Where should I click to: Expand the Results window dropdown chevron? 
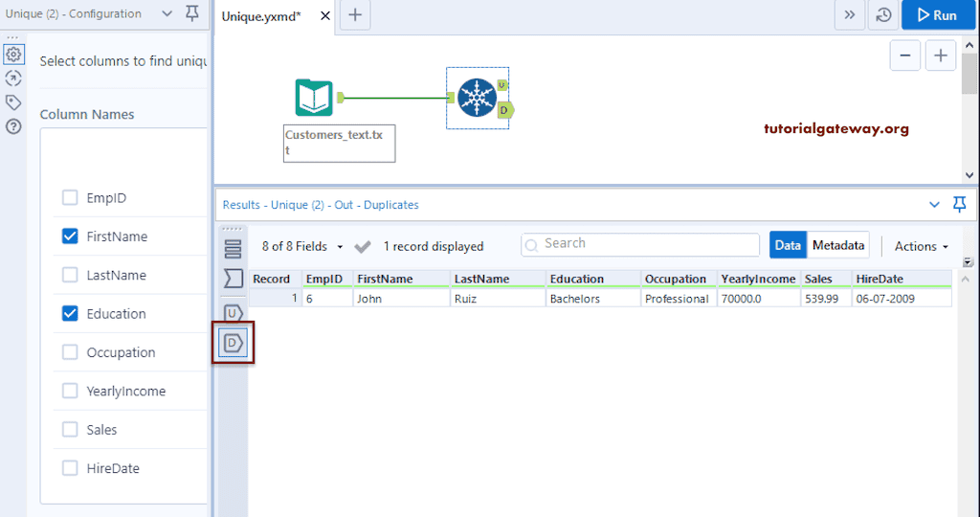pyautogui.click(x=934, y=205)
